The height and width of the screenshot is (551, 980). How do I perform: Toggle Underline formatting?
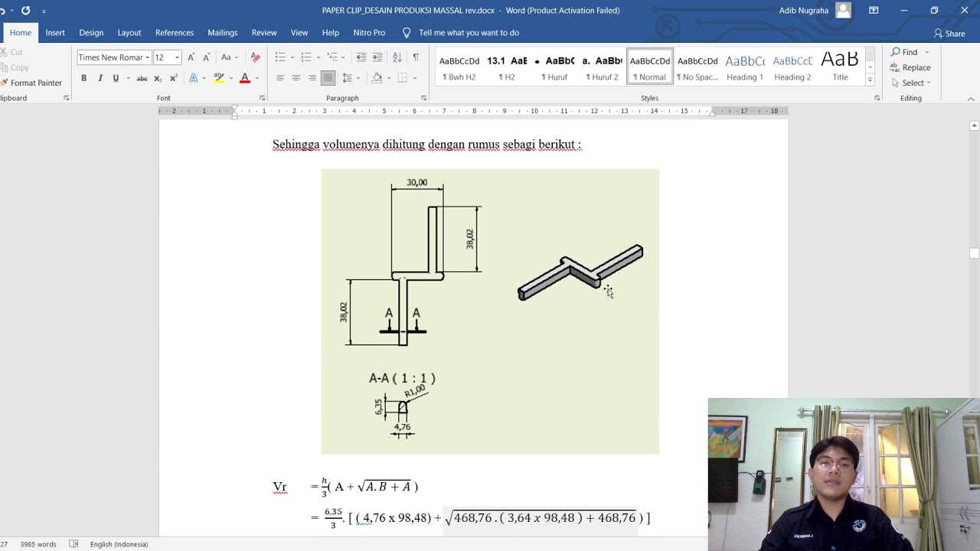116,78
